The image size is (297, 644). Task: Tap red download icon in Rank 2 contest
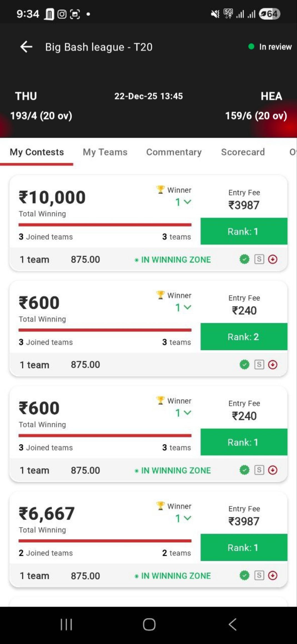click(273, 365)
